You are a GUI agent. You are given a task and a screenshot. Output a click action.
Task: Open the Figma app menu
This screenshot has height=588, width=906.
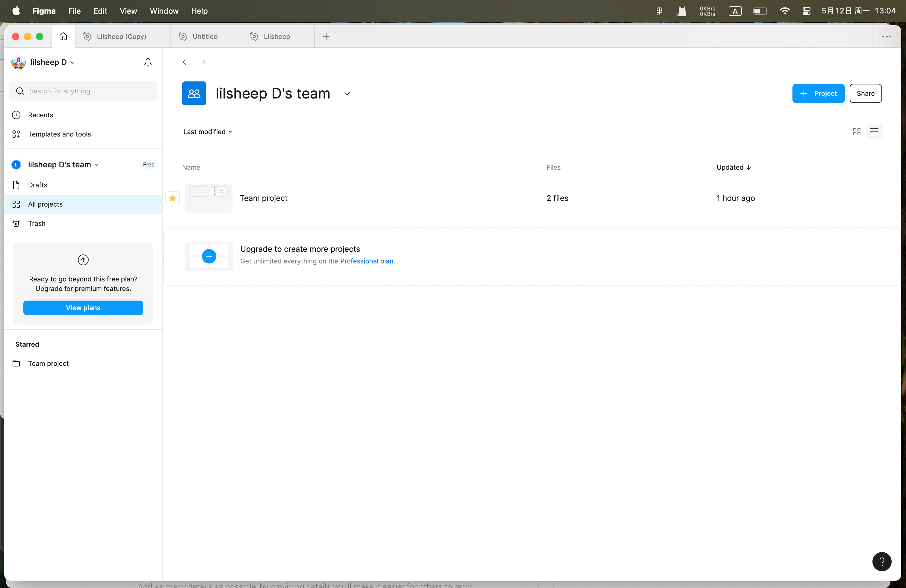click(44, 11)
